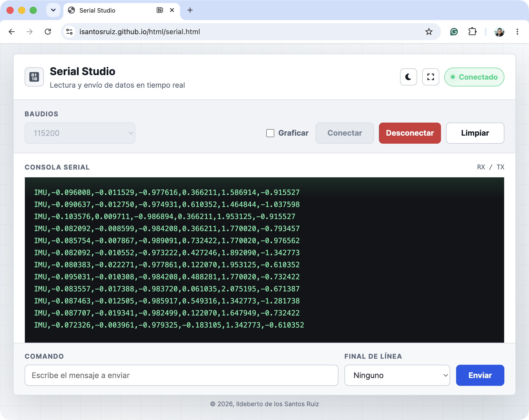The width and height of the screenshot is (529, 420).
Task: Select the Serial Studio browser tab
Action: (122, 11)
